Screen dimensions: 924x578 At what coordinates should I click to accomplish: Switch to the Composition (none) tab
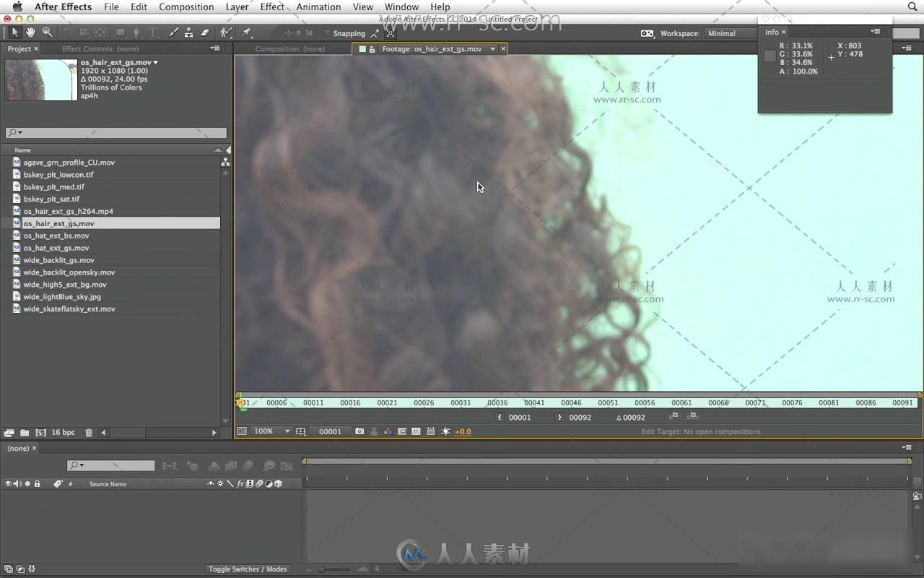tap(290, 49)
